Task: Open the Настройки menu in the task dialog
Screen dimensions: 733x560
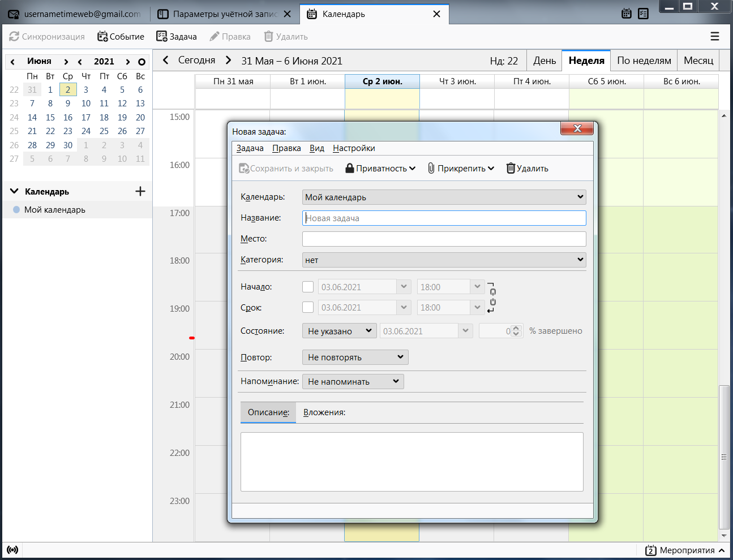Action: click(x=354, y=148)
